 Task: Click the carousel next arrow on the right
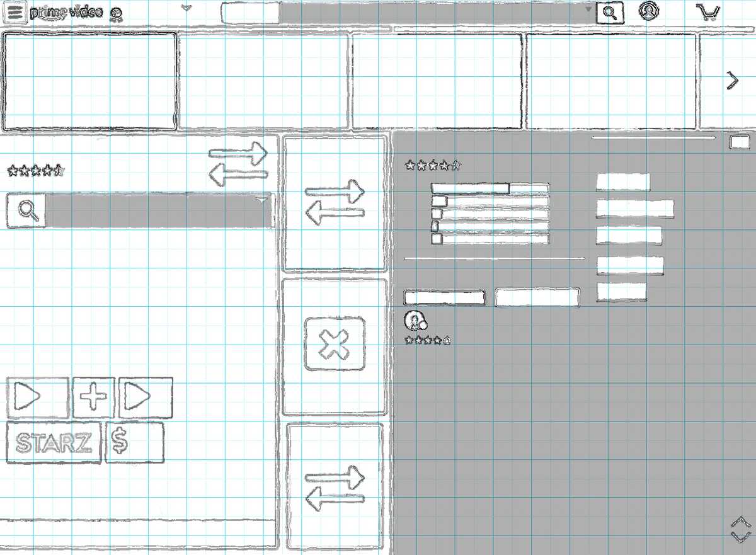[x=733, y=79]
